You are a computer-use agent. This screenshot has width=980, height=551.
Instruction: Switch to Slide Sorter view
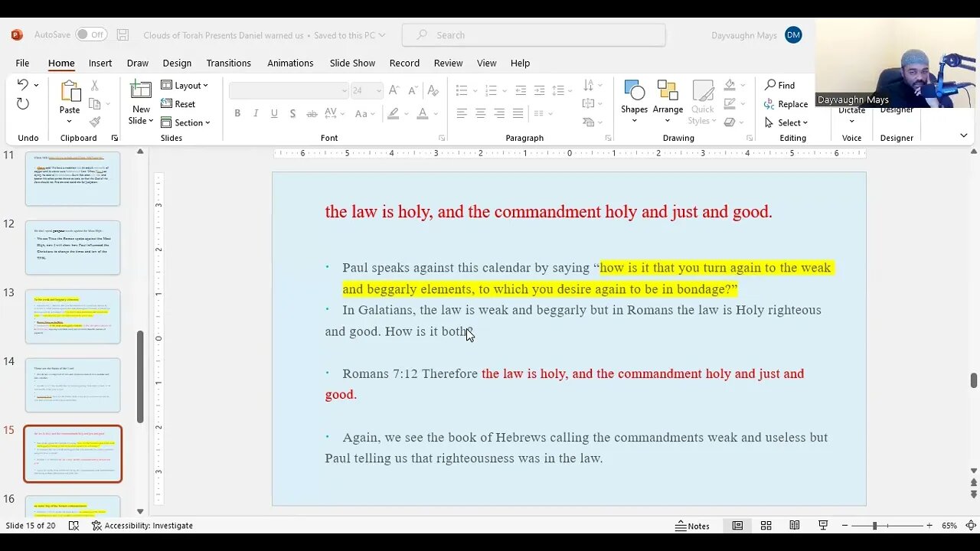(x=766, y=526)
